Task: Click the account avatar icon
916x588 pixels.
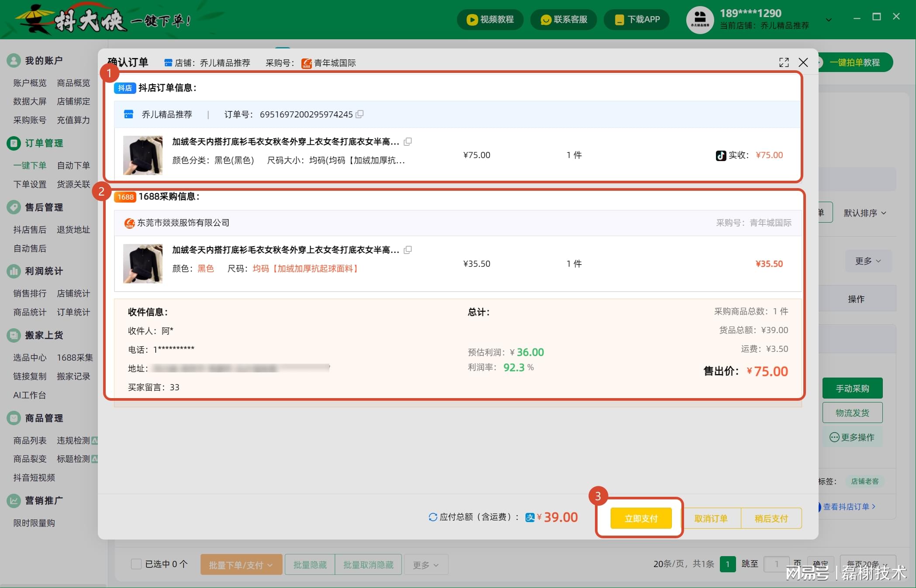Action: (700, 20)
